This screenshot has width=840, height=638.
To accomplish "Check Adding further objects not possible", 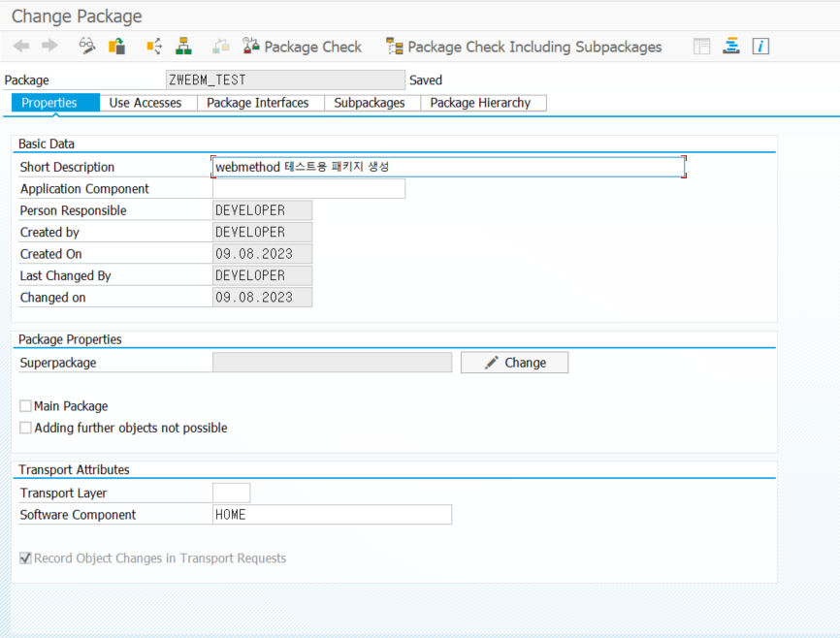I will (26, 428).
